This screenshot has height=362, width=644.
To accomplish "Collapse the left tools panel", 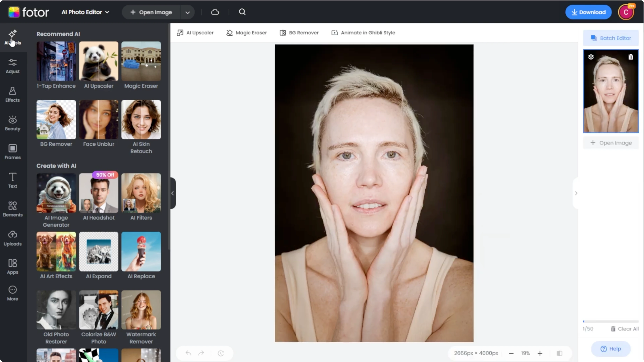I will click(173, 193).
